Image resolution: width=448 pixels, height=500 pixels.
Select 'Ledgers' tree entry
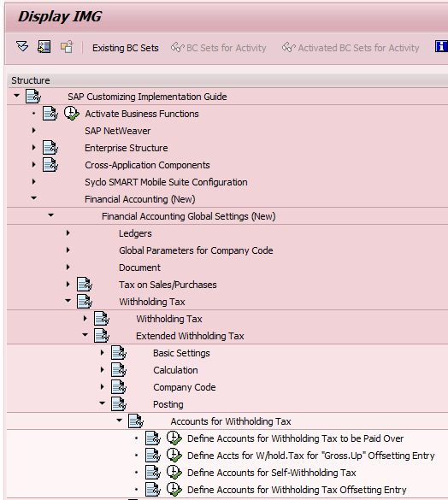(135, 233)
